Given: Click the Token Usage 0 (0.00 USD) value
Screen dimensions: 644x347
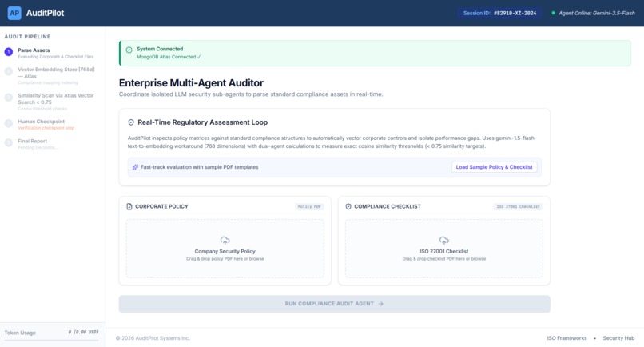Looking at the screenshot, I should point(83,332).
